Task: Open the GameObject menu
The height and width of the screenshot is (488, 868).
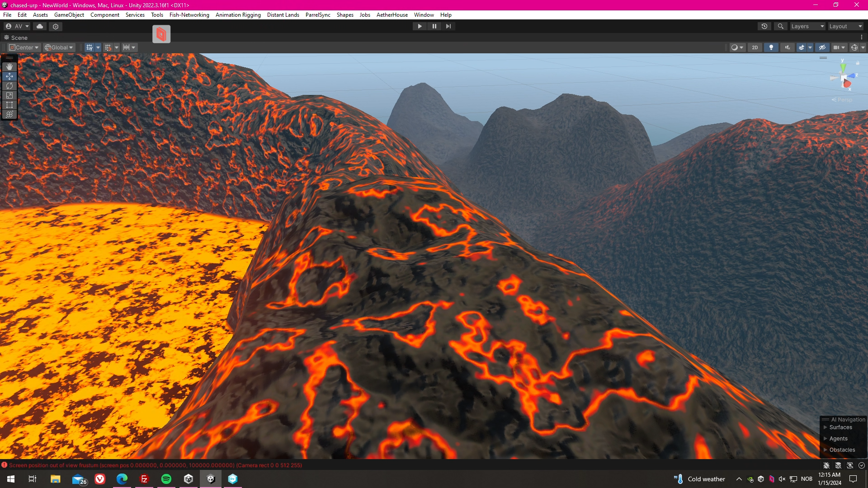Action: tap(69, 15)
